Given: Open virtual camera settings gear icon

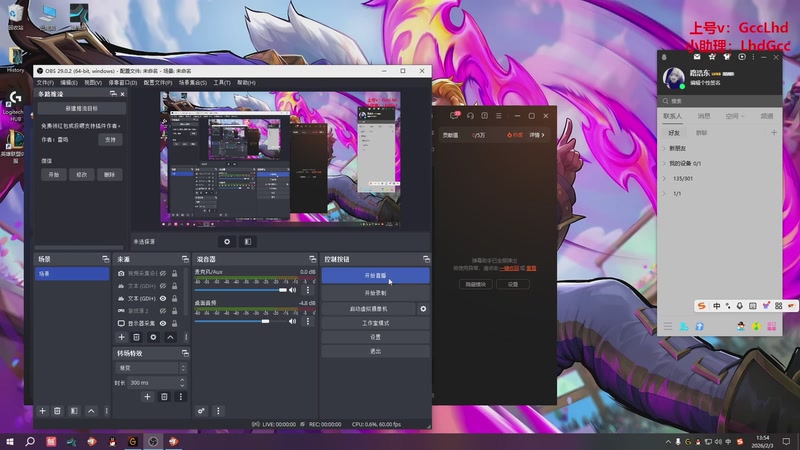Looking at the screenshot, I should 423,309.
